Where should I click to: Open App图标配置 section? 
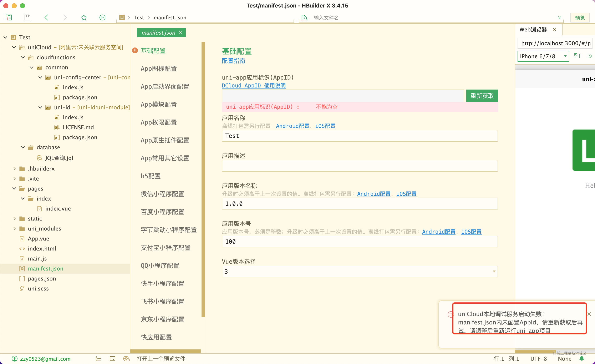point(159,69)
